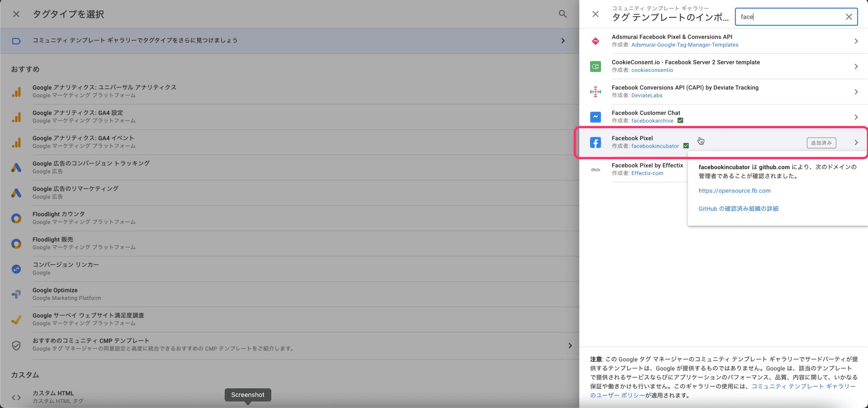
Task: Click the Effectix template logo
Action: point(596,170)
